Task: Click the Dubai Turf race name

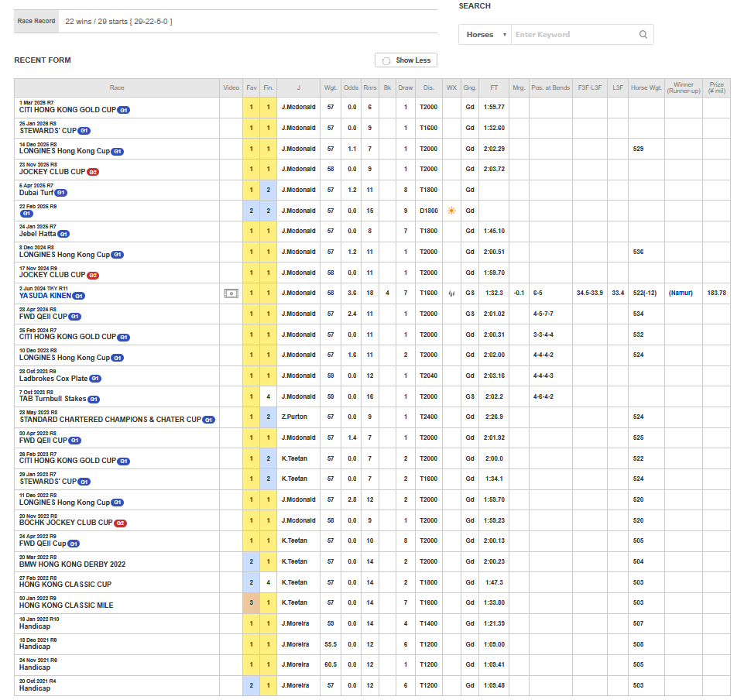Action: click(x=36, y=193)
